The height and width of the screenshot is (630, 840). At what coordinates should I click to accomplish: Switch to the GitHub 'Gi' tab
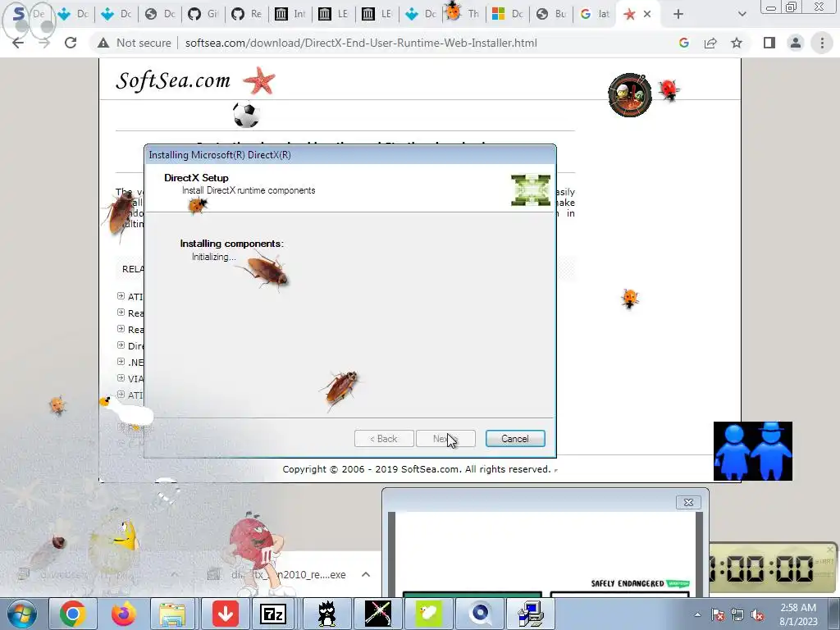tap(203, 14)
